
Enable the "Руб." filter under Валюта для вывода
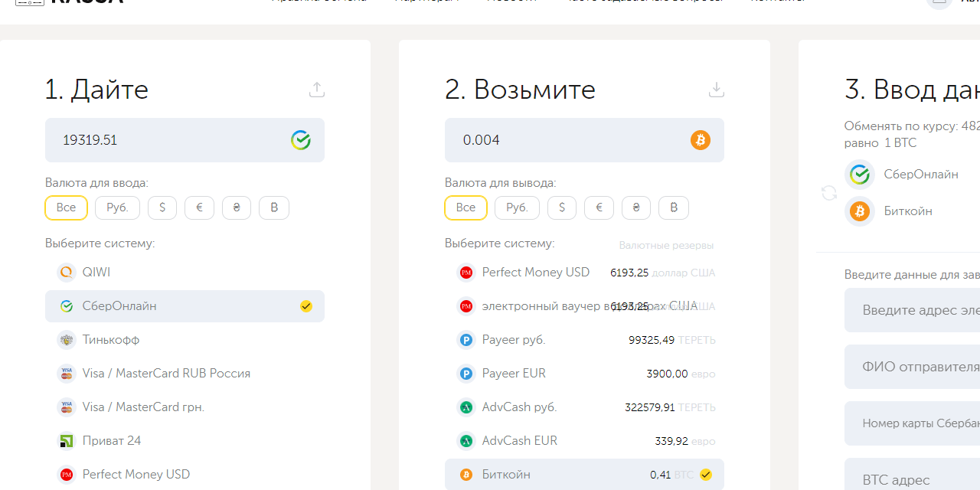(x=517, y=207)
